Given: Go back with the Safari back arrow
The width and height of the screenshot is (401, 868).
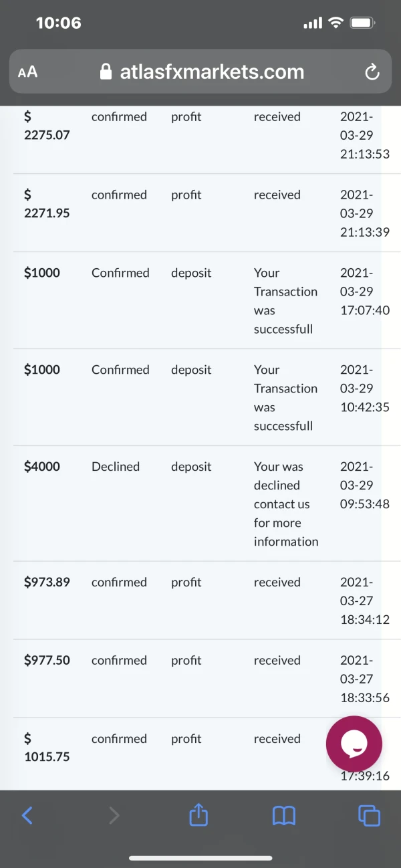Looking at the screenshot, I should (27, 815).
